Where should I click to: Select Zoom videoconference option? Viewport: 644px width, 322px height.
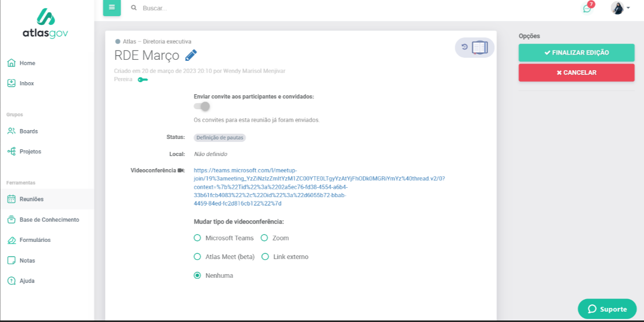click(x=265, y=238)
